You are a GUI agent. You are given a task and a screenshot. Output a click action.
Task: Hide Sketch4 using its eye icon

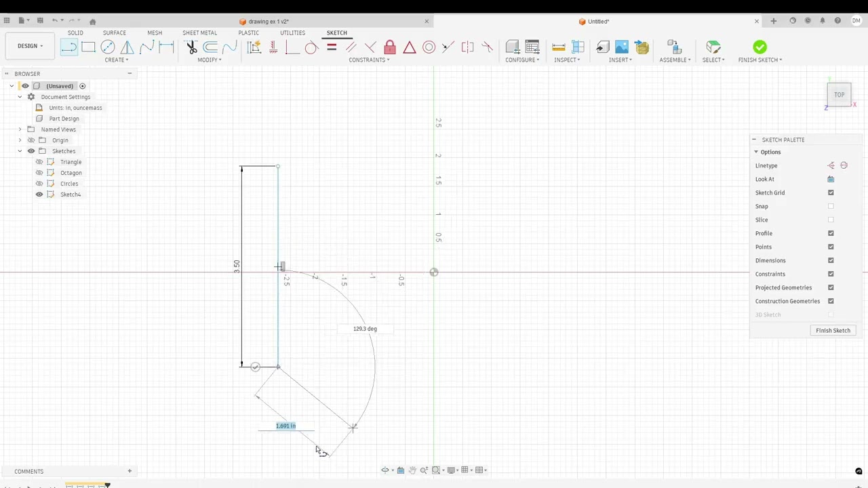click(x=39, y=195)
